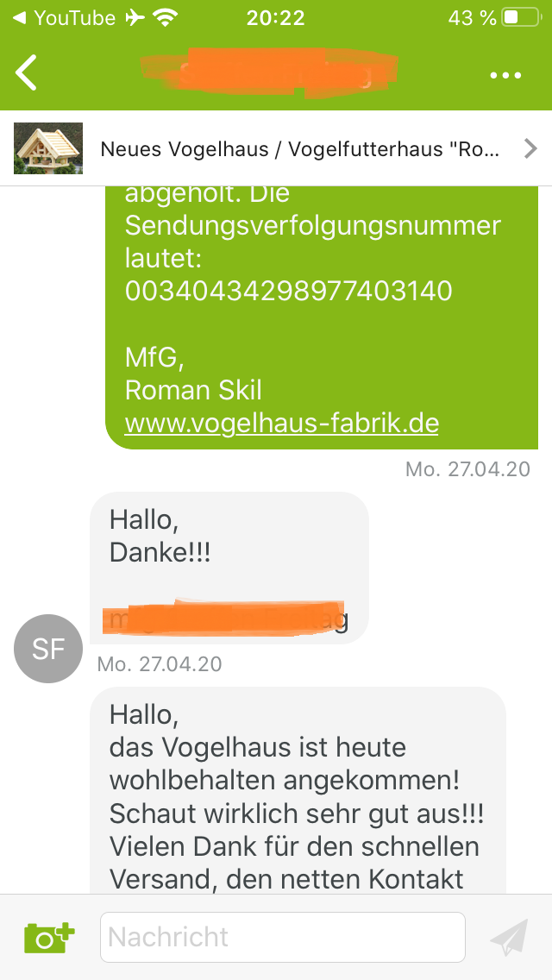This screenshot has height=980, width=552.
Task: Focus the Nachricht message input field
Action: (283, 937)
